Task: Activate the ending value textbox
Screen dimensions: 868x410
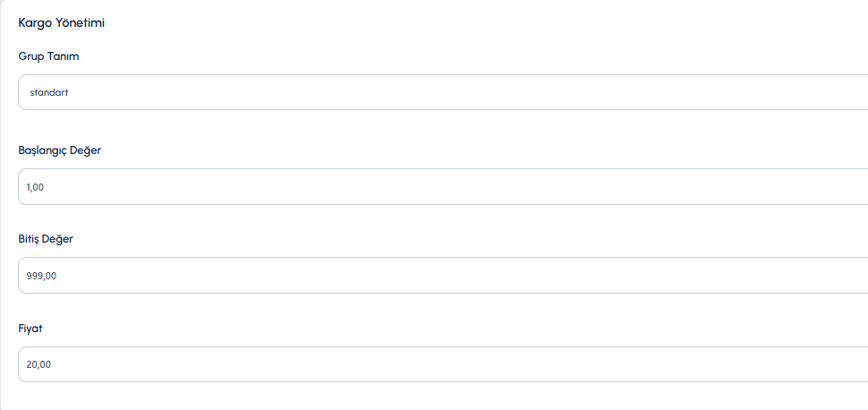Action: click(x=443, y=276)
